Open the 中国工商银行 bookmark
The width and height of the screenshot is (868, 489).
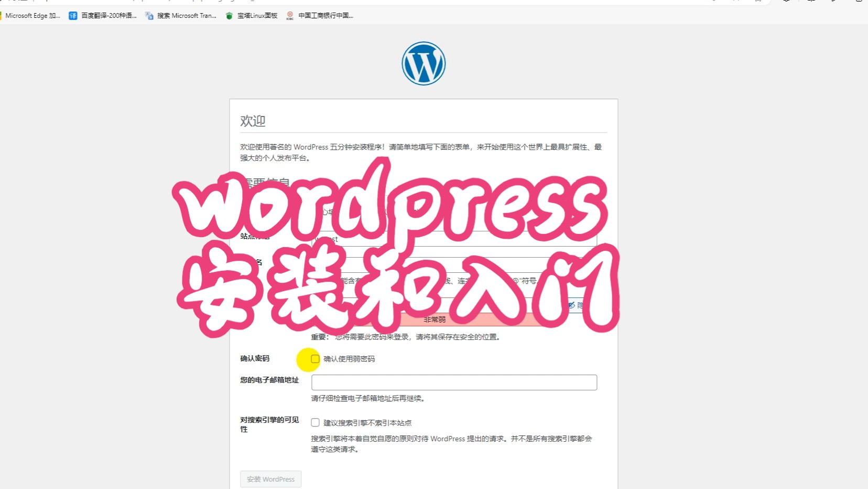tap(320, 16)
